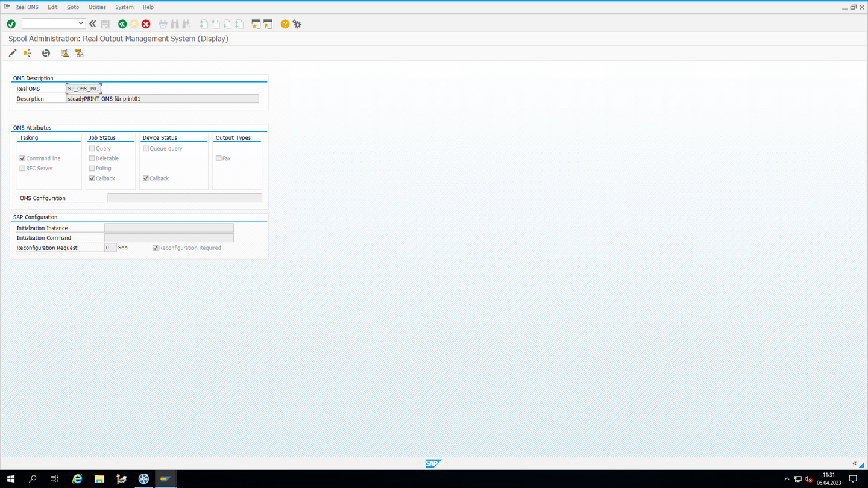Open Windows taskbar search magnifier
The image size is (868, 488).
coord(33,479)
